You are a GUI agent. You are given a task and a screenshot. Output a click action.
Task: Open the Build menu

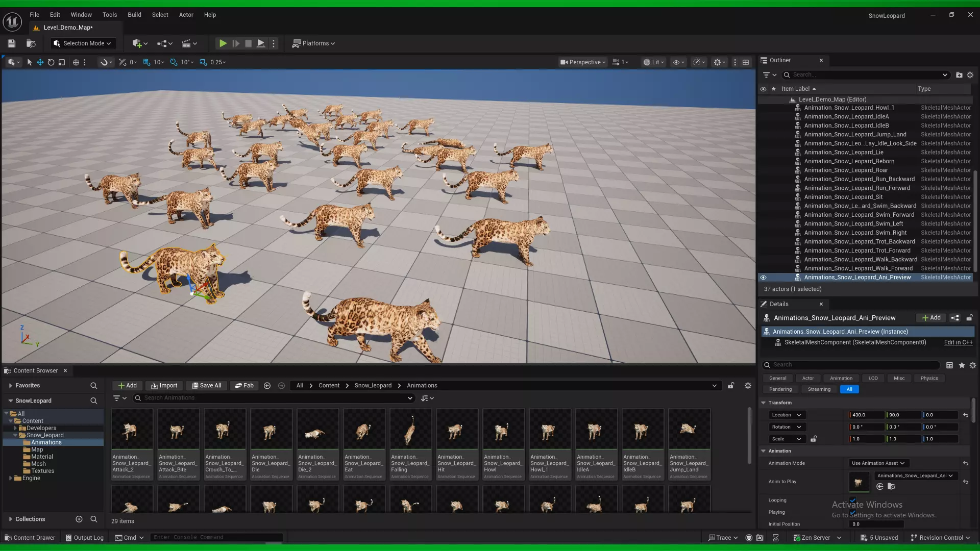(134, 15)
